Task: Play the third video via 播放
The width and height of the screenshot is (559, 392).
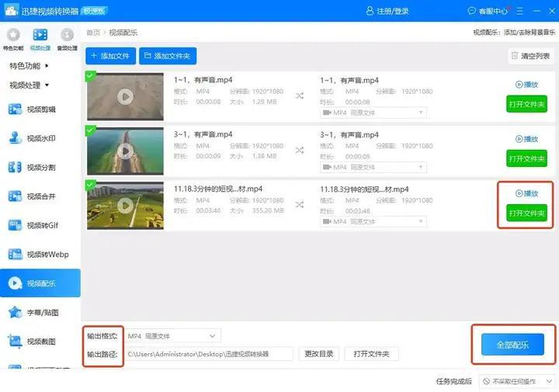Action: point(526,193)
